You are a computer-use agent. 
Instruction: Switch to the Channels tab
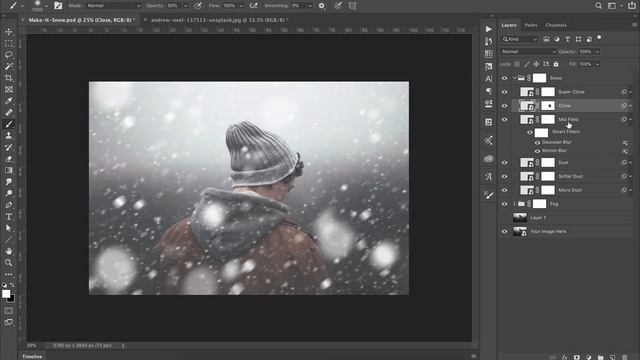click(556, 25)
